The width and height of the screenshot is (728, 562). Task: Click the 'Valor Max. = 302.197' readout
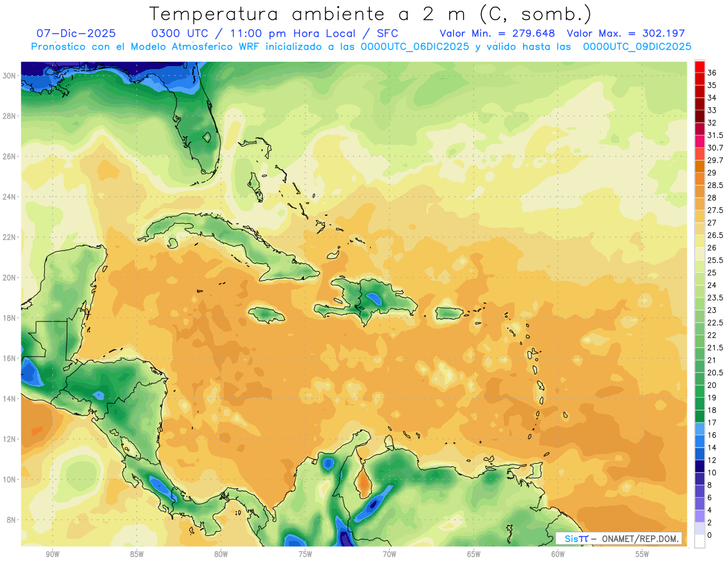(625, 33)
